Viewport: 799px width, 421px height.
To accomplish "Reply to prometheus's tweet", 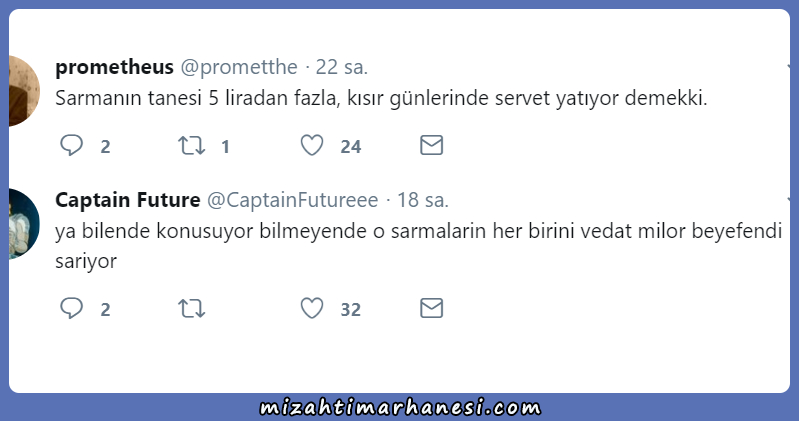I will point(71,145).
